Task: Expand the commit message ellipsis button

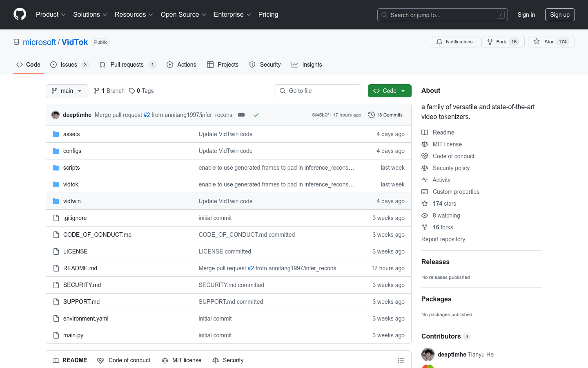Action: [x=241, y=115]
